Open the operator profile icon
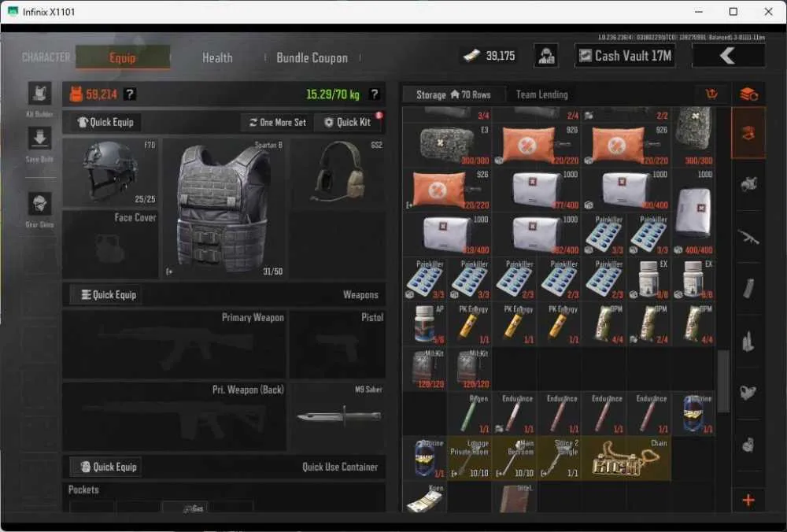This screenshot has height=532, width=787. click(546, 56)
